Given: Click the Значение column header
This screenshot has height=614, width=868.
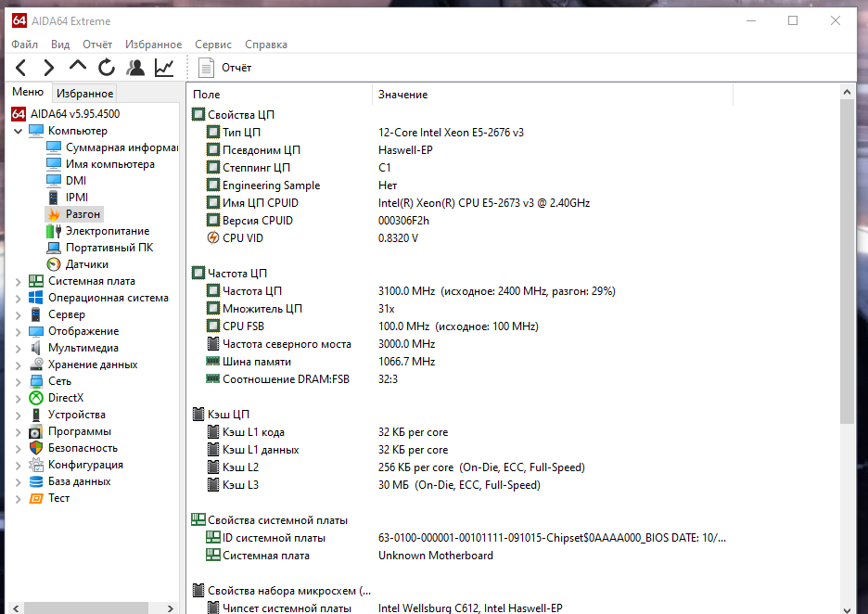Looking at the screenshot, I should point(553,95).
